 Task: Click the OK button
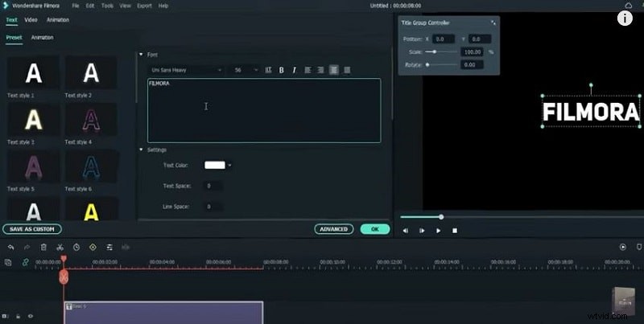pos(375,229)
